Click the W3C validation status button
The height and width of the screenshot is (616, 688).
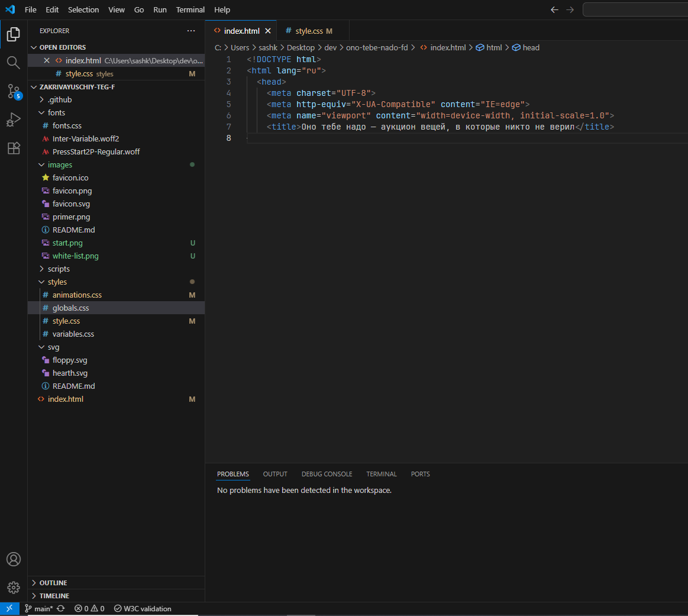[143, 608]
